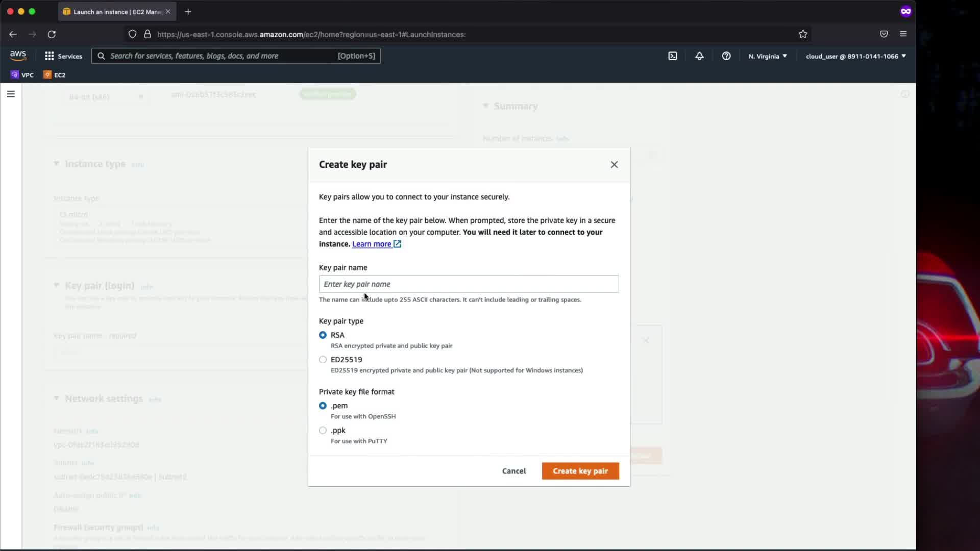This screenshot has width=980, height=551.
Task: Click the Key pair name field
Action: (469, 284)
